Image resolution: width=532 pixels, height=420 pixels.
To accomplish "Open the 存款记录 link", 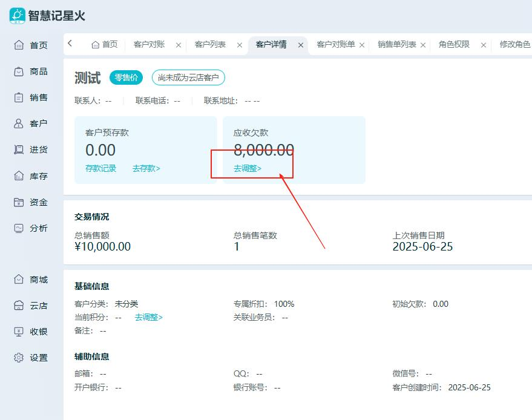I will click(x=100, y=168).
